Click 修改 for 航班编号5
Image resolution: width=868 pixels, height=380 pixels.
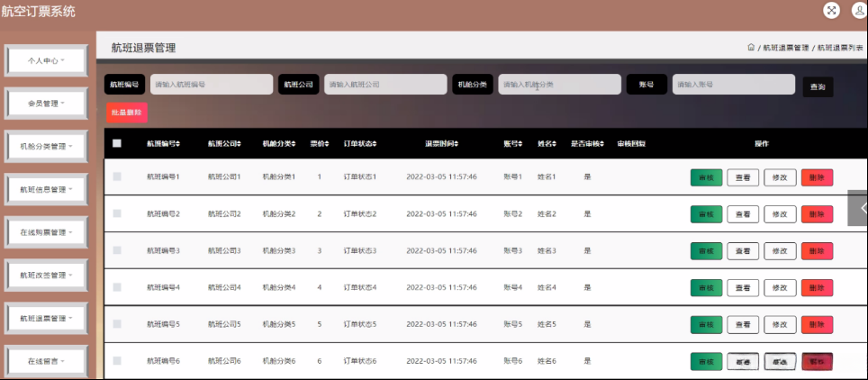780,324
